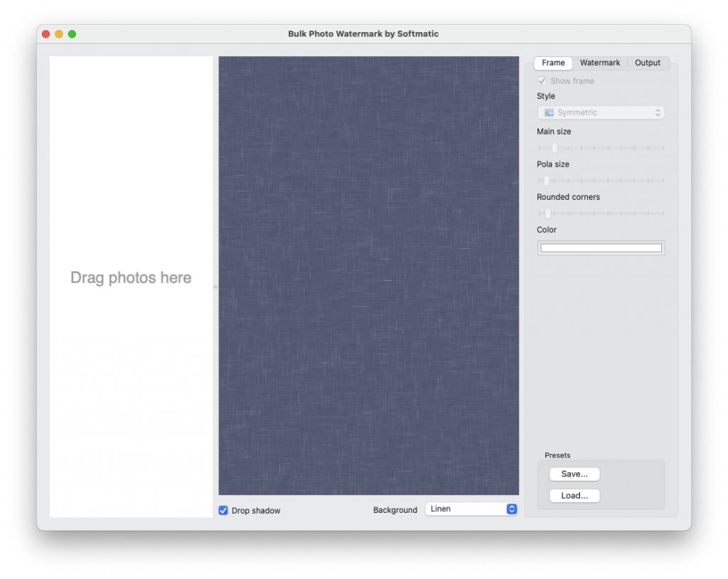
Task: Open the Output tab
Action: (647, 63)
